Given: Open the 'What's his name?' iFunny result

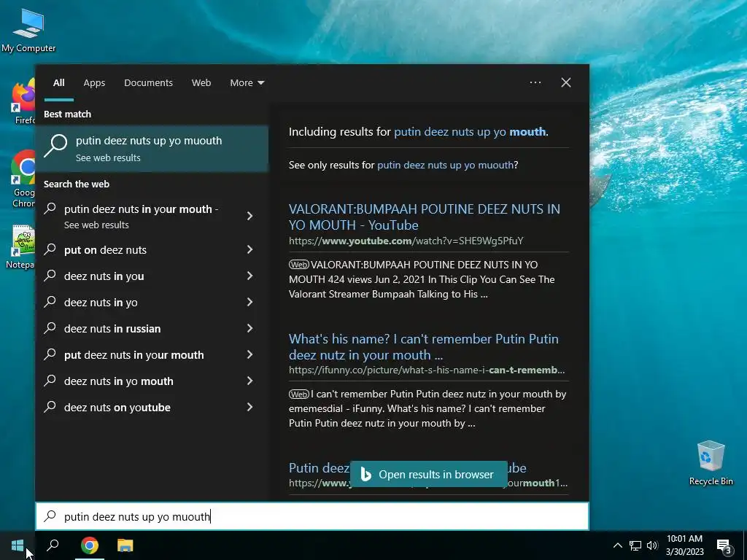Looking at the screenshot, I should coord(424,346).
